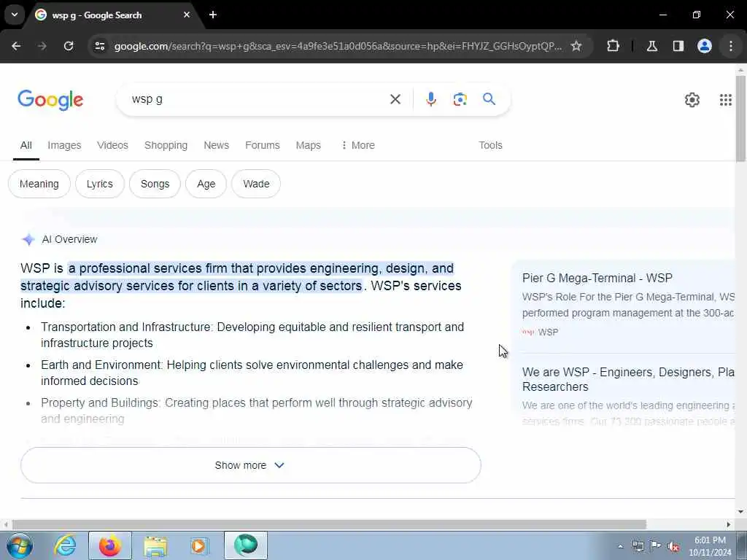Screen dimensions: 747x560
Task: Open search Tools
Action: (x=491, y=145)
